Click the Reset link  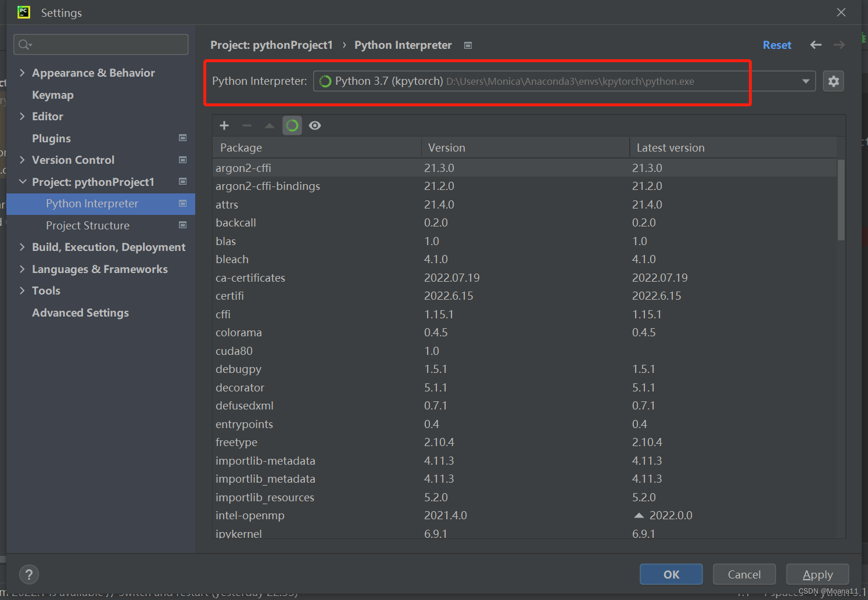coord(777,45)
